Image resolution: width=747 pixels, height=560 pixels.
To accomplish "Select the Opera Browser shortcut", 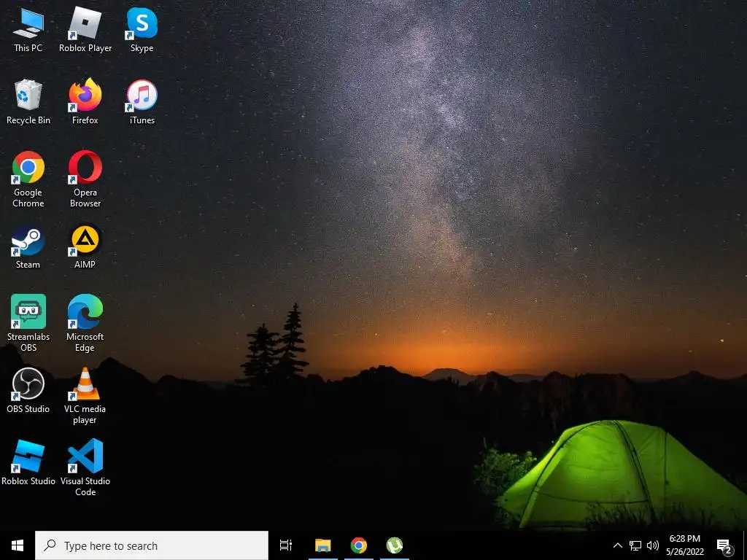I will pyautogui.click(x=85, y=179).
